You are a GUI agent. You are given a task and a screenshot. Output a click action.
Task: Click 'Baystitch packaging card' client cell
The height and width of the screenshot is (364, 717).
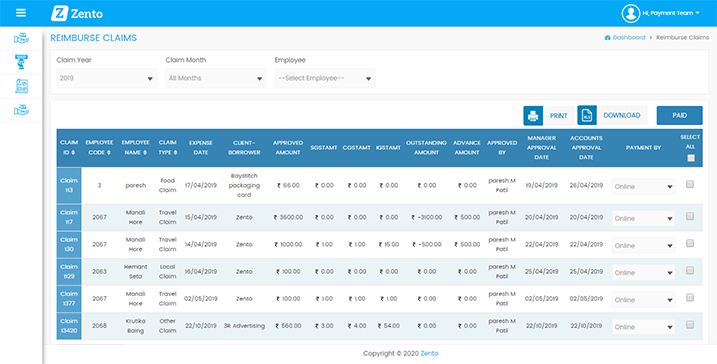click(244, 185)
